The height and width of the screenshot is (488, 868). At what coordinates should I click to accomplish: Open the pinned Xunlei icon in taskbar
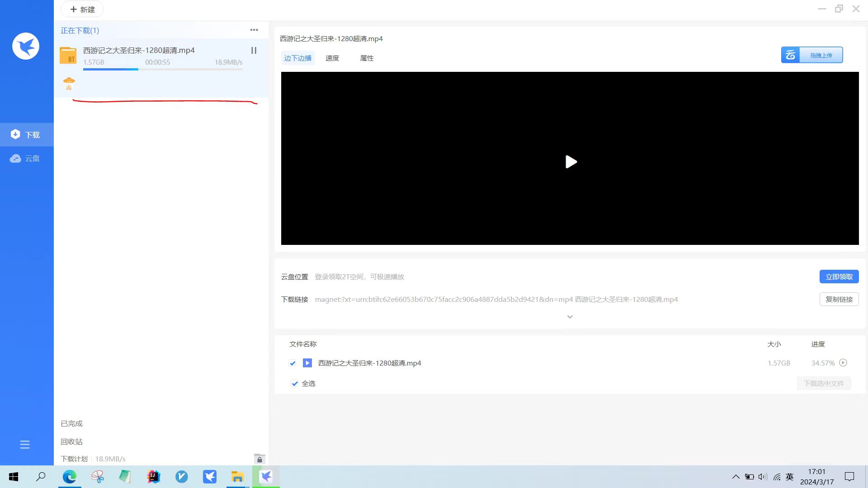click(x=210, y=477)
